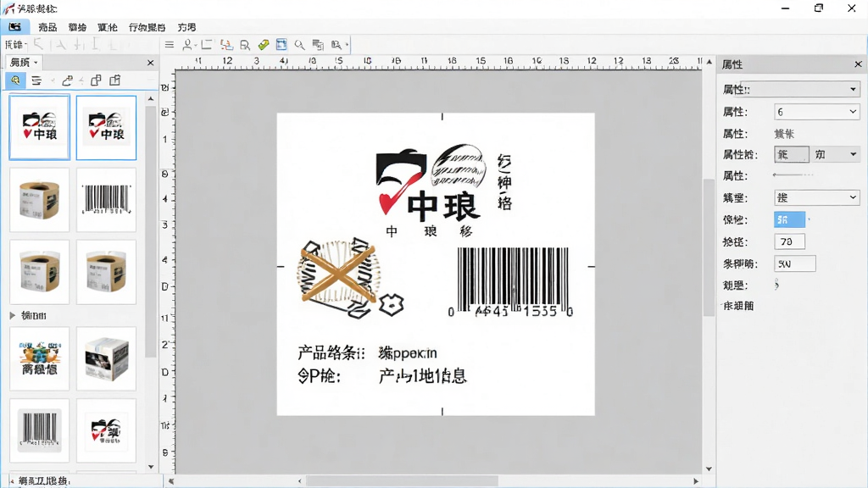Open the four-character menu in the menu bar
The height and width of the screenshot is (488, 868).
[x=147, y=27]
